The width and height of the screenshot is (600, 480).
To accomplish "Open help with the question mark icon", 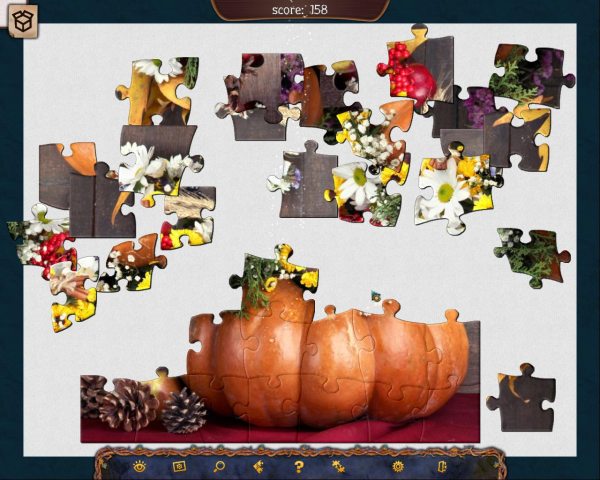I will click(x=298, y=466).
